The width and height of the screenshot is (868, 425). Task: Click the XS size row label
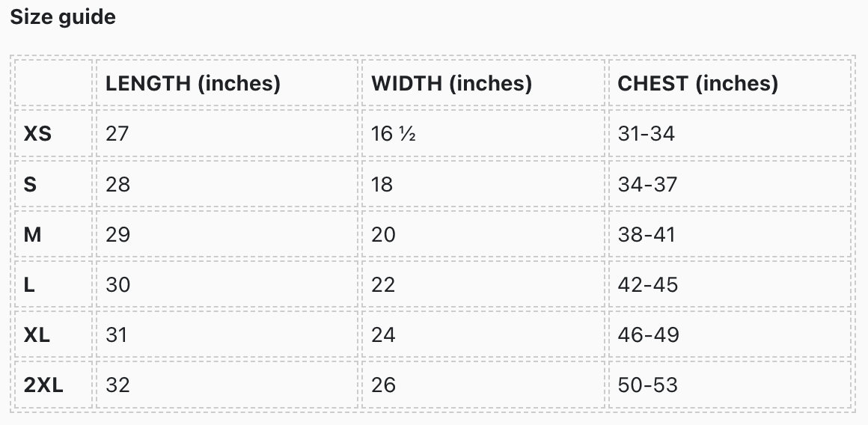point(37,134)
